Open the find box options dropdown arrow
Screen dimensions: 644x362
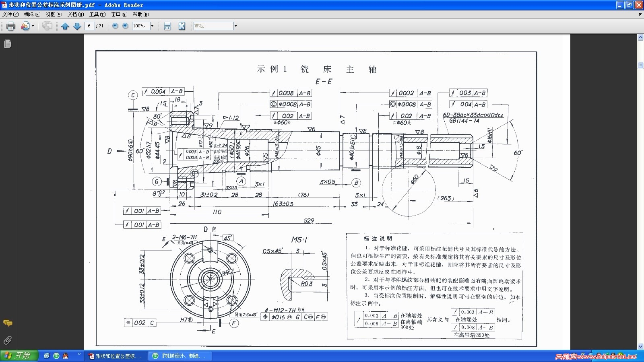[x=235, y=26]
